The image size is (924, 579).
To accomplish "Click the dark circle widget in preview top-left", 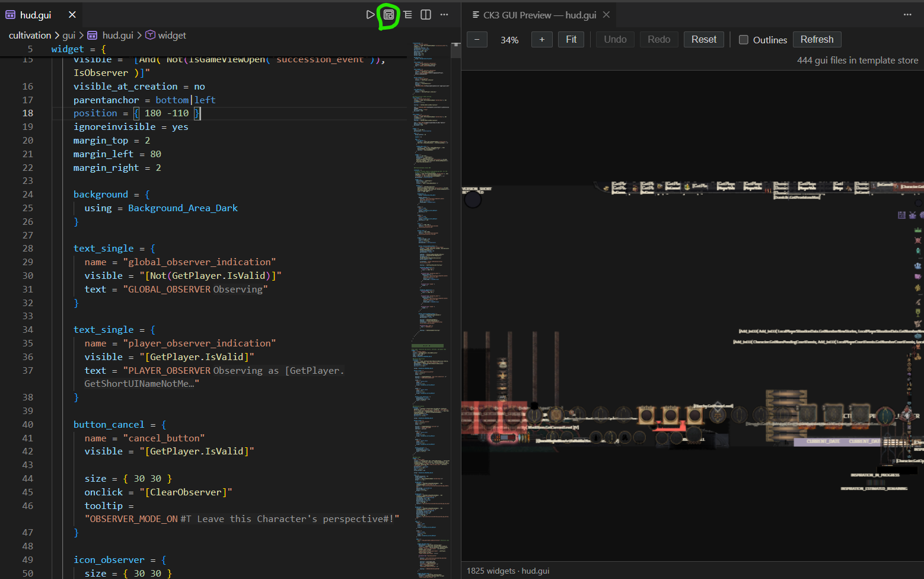I will click(x=473, y=200).
